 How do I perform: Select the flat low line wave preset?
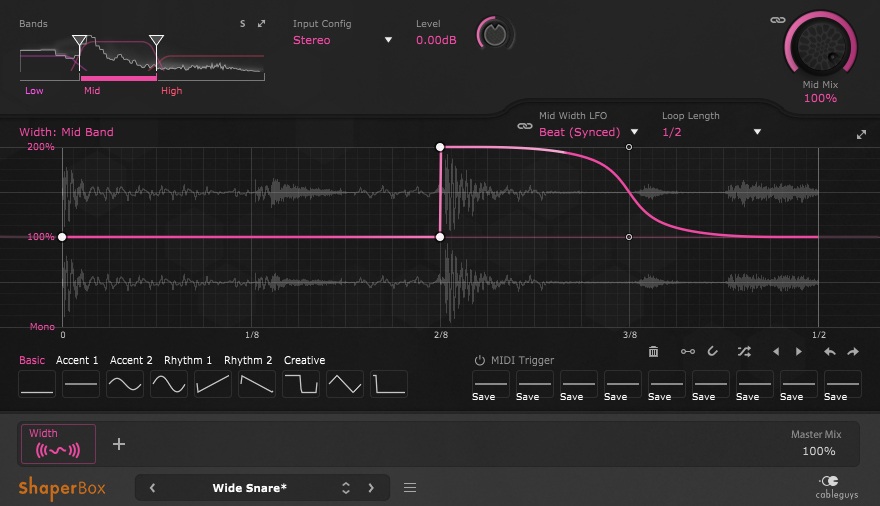click(x=37, y=384)
